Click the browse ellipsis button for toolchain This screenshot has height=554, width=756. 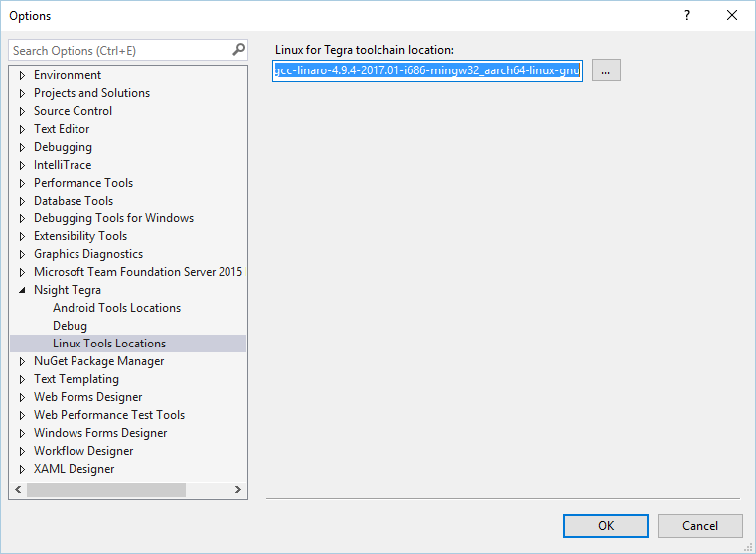coord(606,70)
